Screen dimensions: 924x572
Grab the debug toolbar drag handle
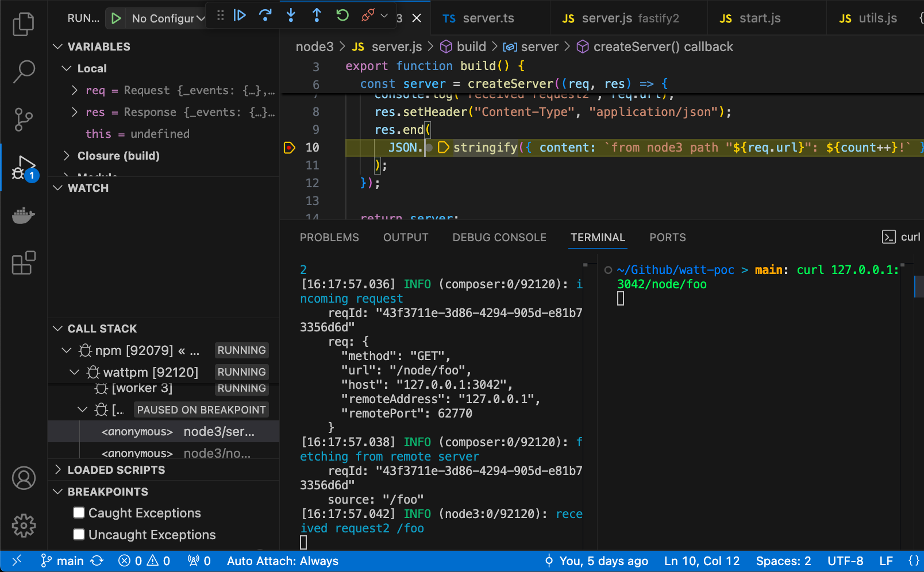pyautogui.click(x=220, y=16)
